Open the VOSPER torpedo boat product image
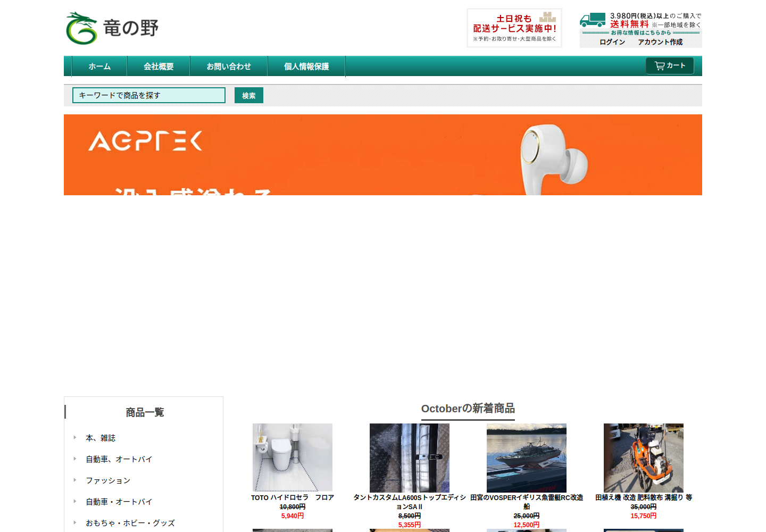 tap(527, 458)
